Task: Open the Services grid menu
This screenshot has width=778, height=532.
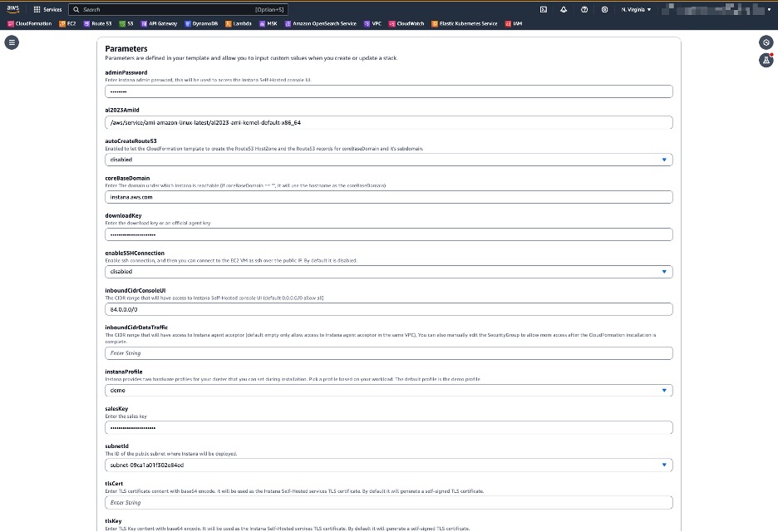Action: click(x=47, y=9)
